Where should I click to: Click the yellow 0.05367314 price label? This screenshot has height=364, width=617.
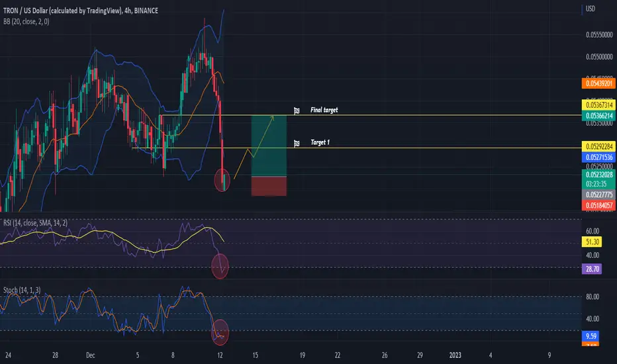tap(598, 105)
